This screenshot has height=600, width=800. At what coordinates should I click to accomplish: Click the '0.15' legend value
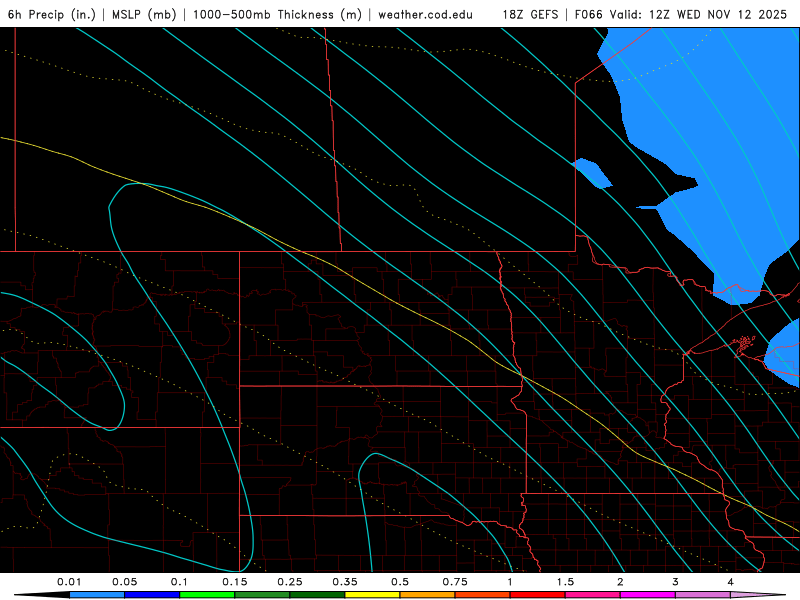(235, 582)
